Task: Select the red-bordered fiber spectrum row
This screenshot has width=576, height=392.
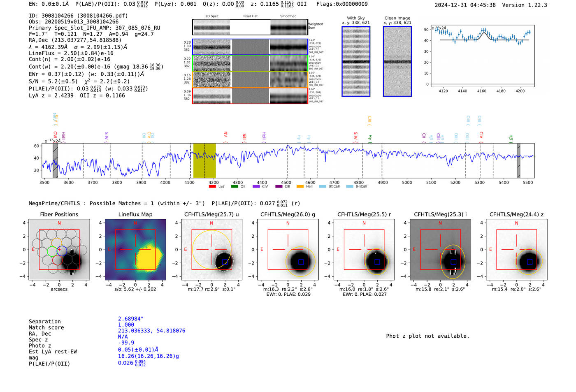Action: (250, 96)
